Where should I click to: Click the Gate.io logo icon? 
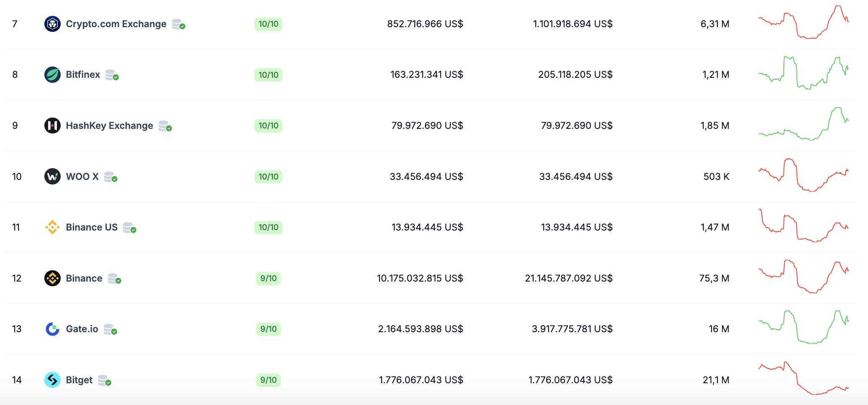[52, 329]
